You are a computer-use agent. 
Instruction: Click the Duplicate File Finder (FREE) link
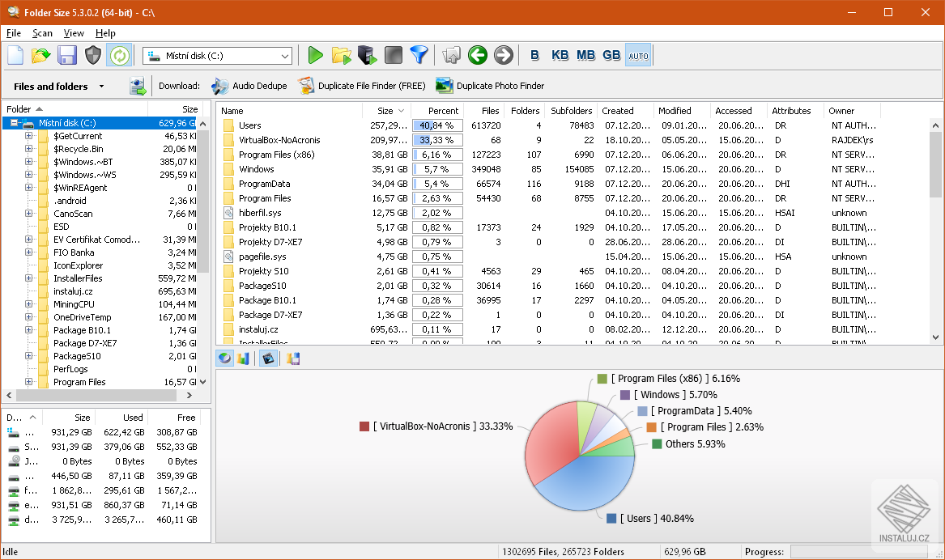(x=371, y=86)
